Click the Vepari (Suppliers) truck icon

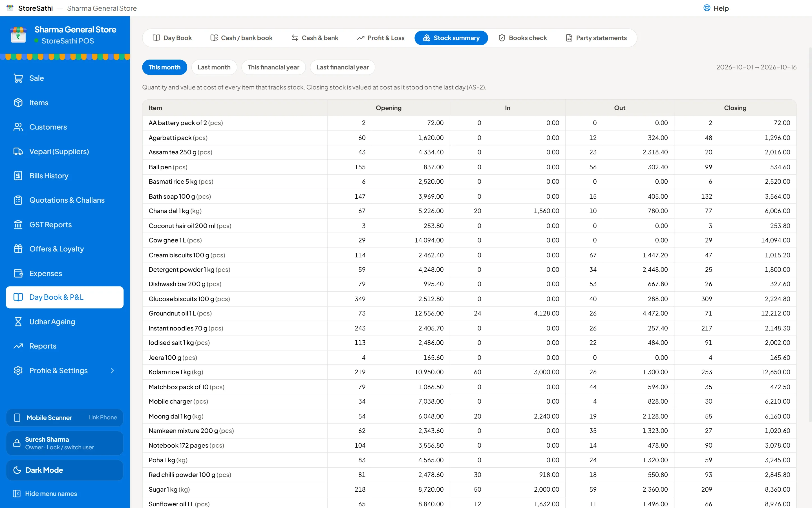pyautogui.click(x=18, y=152)
